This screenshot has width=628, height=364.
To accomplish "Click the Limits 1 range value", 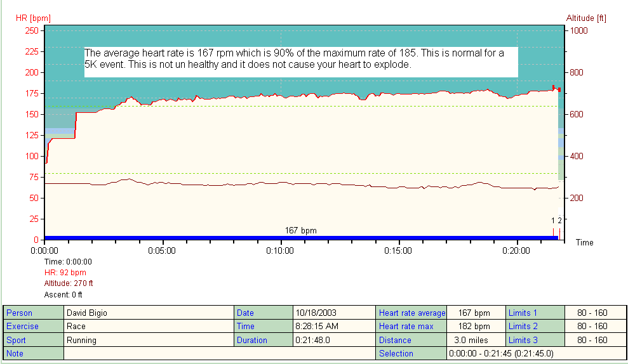I will (x=594, y=313).
